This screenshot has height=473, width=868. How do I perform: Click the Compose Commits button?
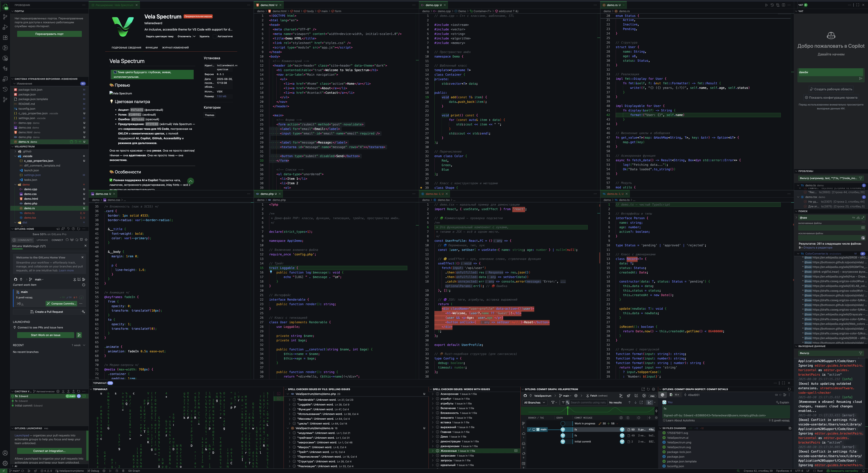[x=62, y=304]
